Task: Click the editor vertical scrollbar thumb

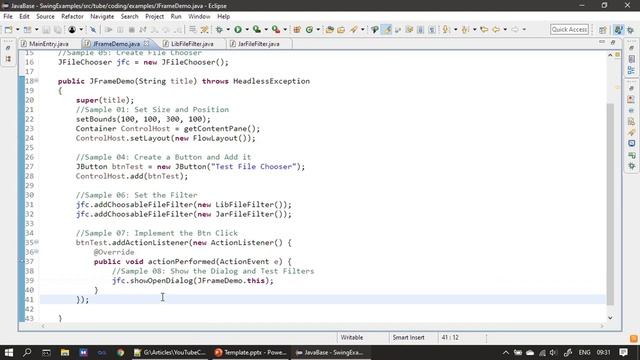Action: pos(610,204)
